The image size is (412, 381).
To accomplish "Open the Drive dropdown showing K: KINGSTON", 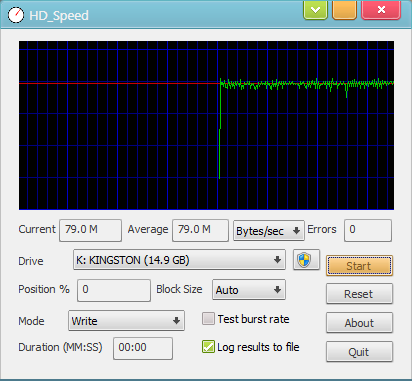I will pos(179,260).
